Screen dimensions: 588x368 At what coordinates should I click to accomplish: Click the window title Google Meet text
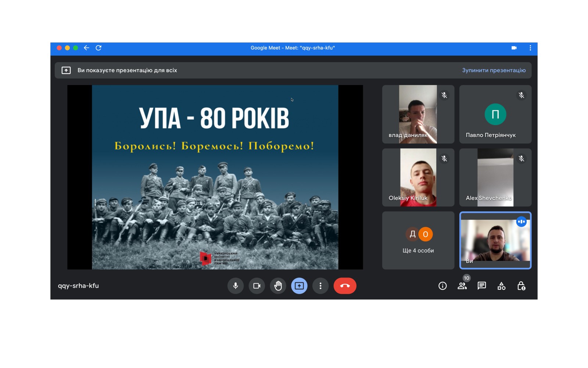pos(293,48)
